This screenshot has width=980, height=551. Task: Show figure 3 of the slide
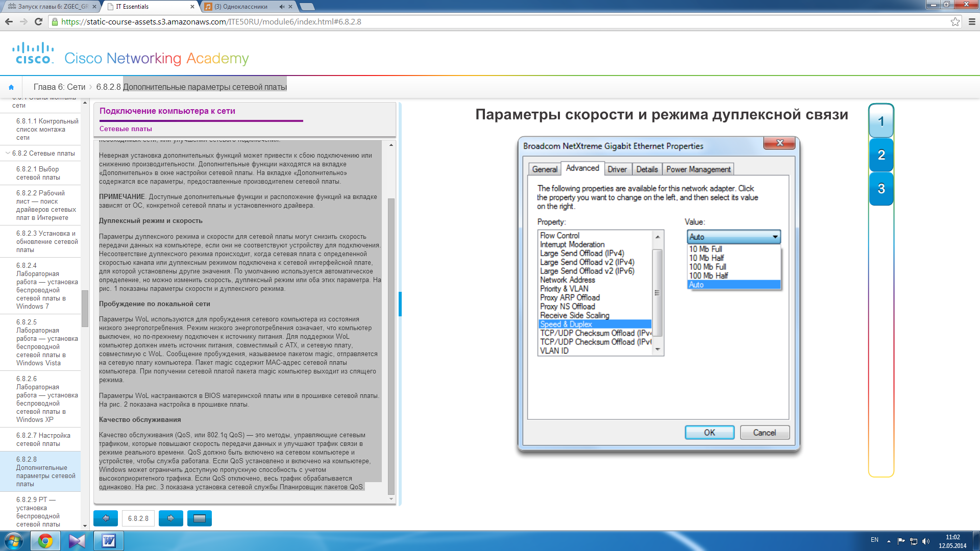tap(881, 189)
